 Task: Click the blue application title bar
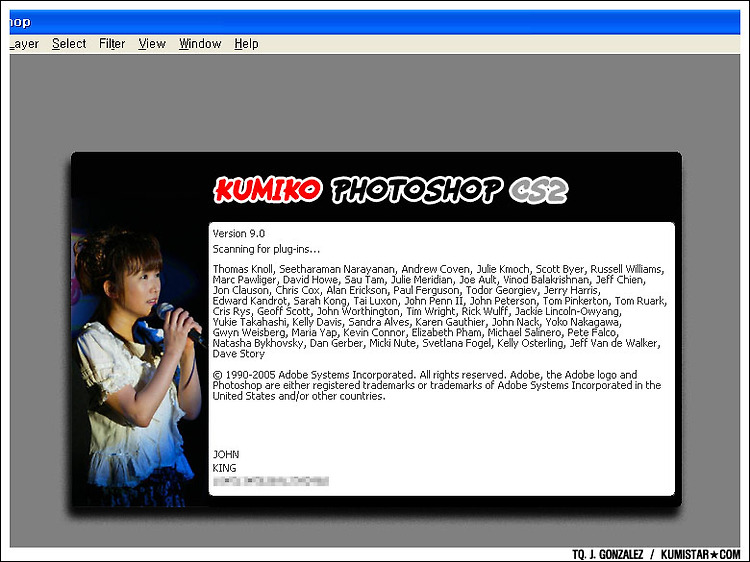375,22
